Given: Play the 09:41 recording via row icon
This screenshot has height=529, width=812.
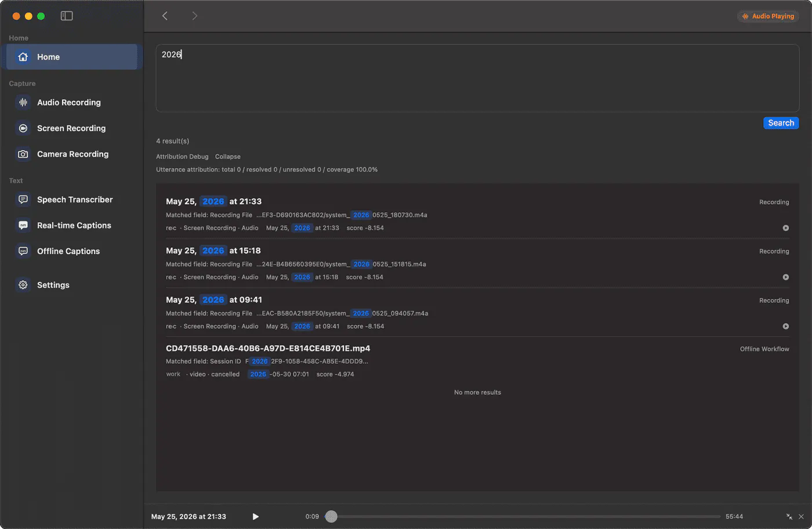Looking at the screenshot, I should click(x=785, y=327).
